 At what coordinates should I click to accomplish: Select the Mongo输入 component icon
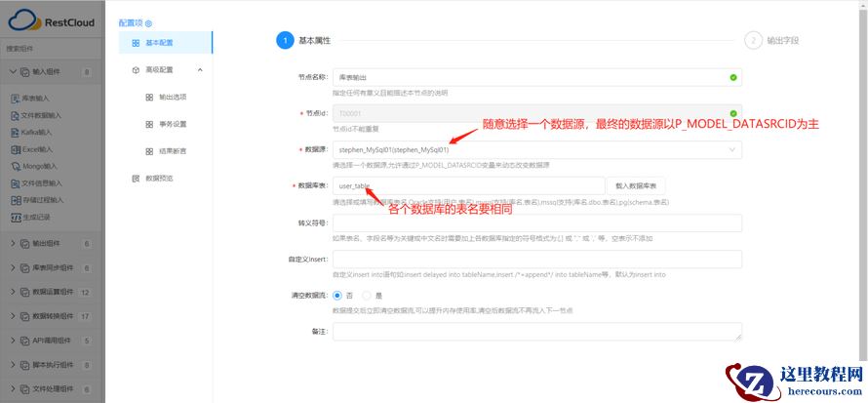tap(16, 166)
